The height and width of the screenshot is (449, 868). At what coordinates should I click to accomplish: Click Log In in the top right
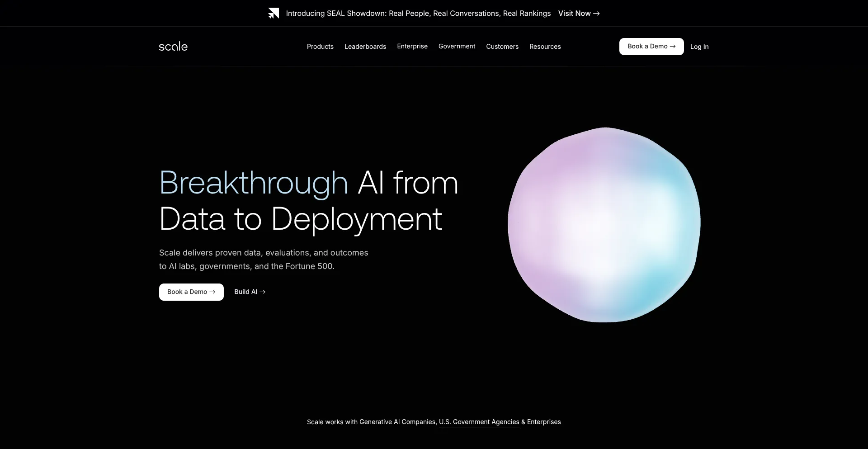click(x=699, y=47)
